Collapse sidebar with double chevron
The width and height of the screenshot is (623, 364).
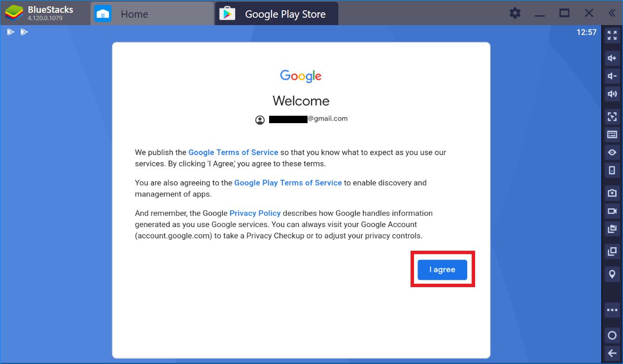coord(612,13)
